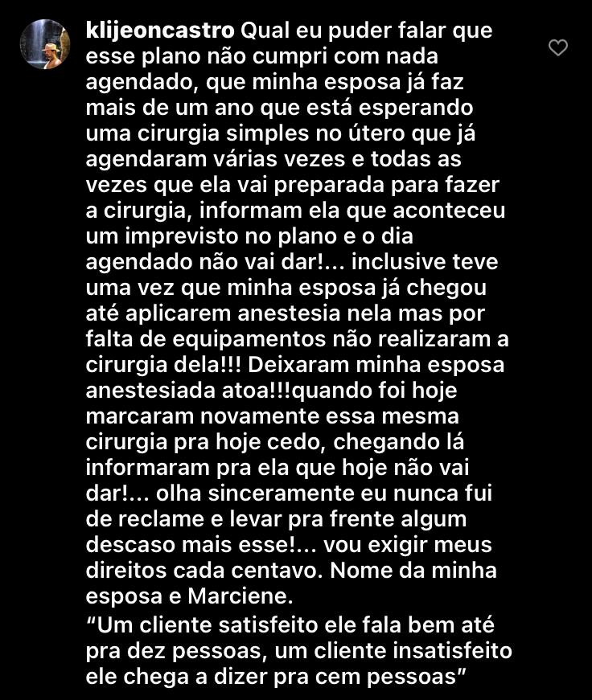
Task: Click the text "um imprevisto no plano"
Action: pos(211,236)
